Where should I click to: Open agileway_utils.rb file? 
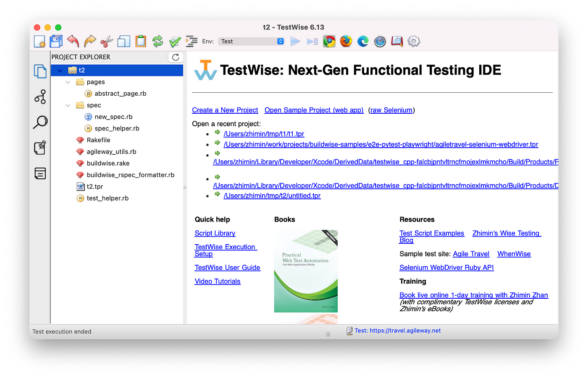111,151
